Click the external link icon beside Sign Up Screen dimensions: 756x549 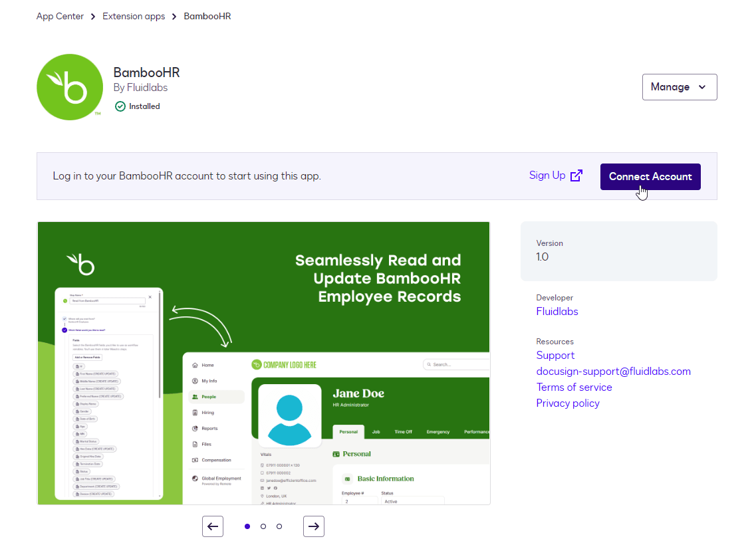click(576, 175)
